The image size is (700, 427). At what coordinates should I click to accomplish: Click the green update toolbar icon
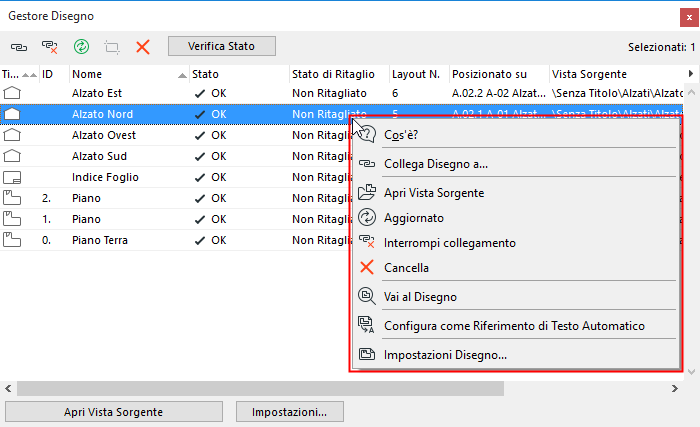click(x=81, y=47)
